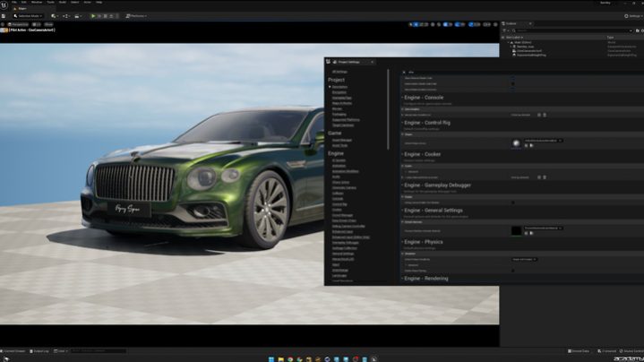The width and height of the screenshot is (644, 362).
Task: Toggle checkbox at bottom of Physics section
Action: [x=513, y=271]
